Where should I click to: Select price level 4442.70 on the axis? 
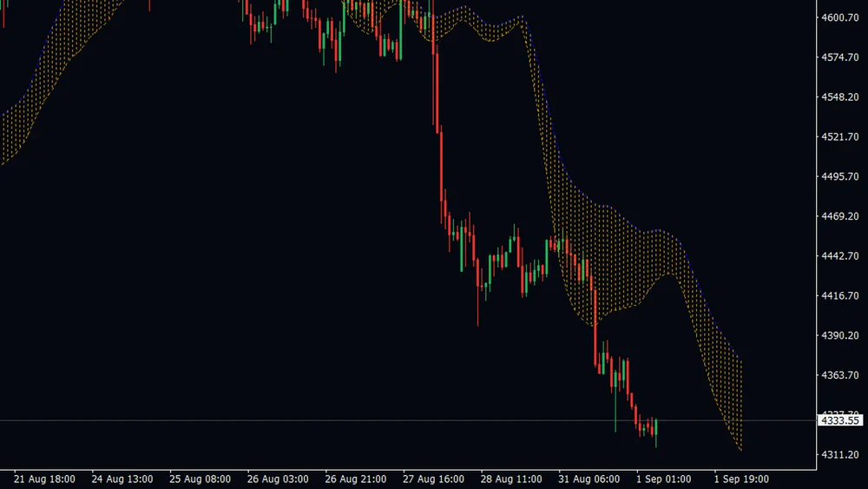tap(839, 256)
